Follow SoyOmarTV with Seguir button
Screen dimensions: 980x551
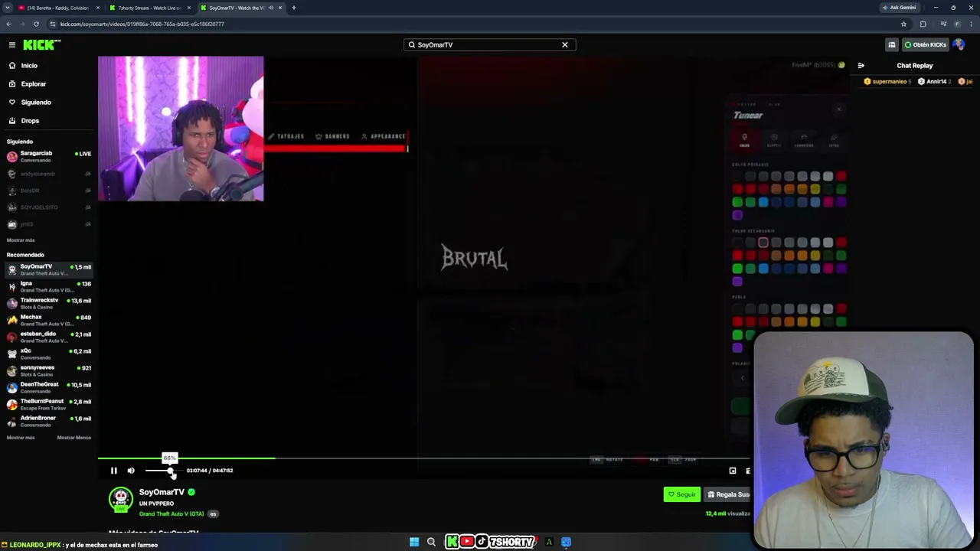(681, 494)
